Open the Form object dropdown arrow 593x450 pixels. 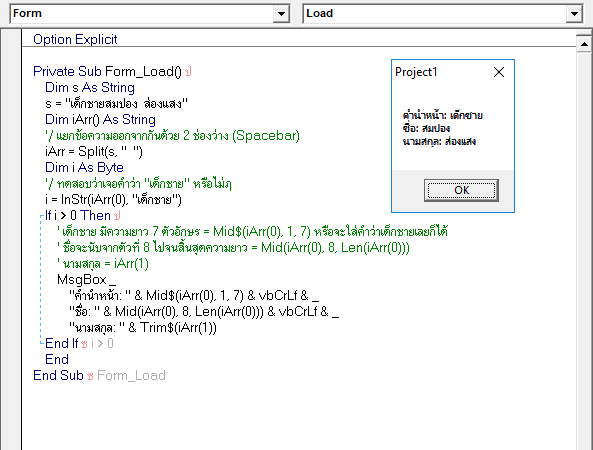tap(281, 14)
